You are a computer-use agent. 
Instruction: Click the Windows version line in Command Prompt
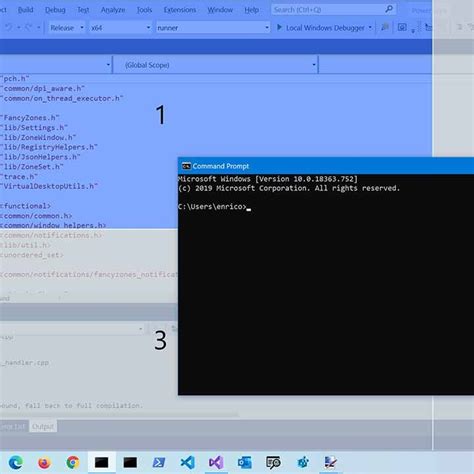coord(268,179)
